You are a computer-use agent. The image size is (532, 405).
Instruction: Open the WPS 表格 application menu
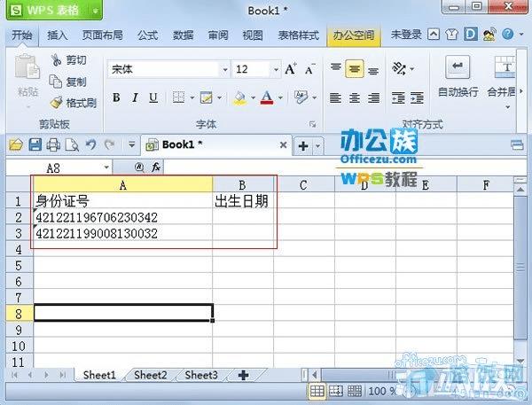point(53,10)
